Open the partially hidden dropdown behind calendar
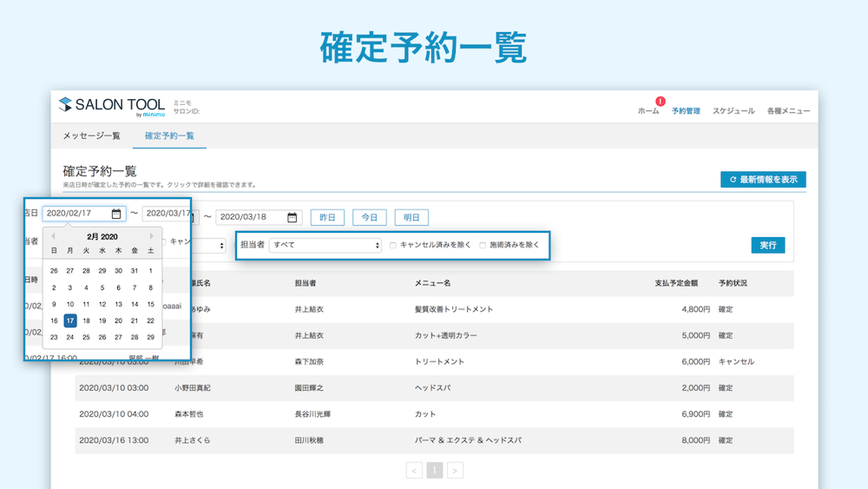The width and height of the screenshot is (868, 489). coord(208,245)
